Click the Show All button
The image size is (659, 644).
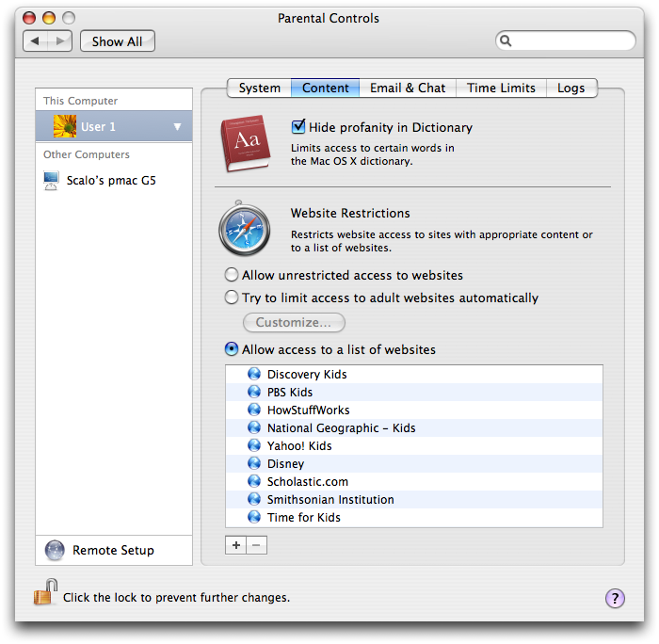[118, 41]
